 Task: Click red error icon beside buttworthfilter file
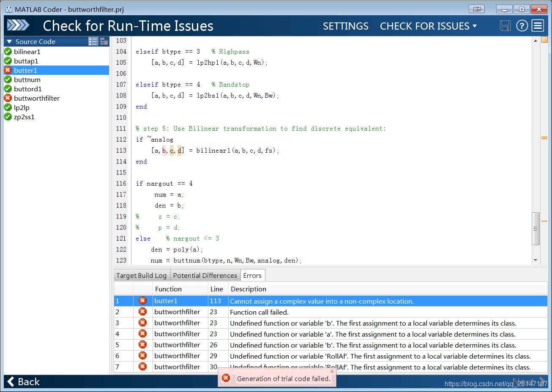[x=8, y=98]
